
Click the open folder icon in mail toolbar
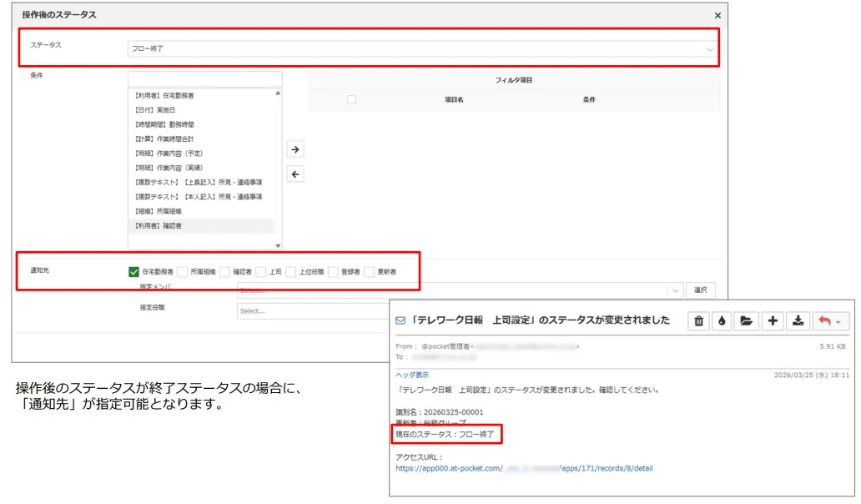point(747,320)
